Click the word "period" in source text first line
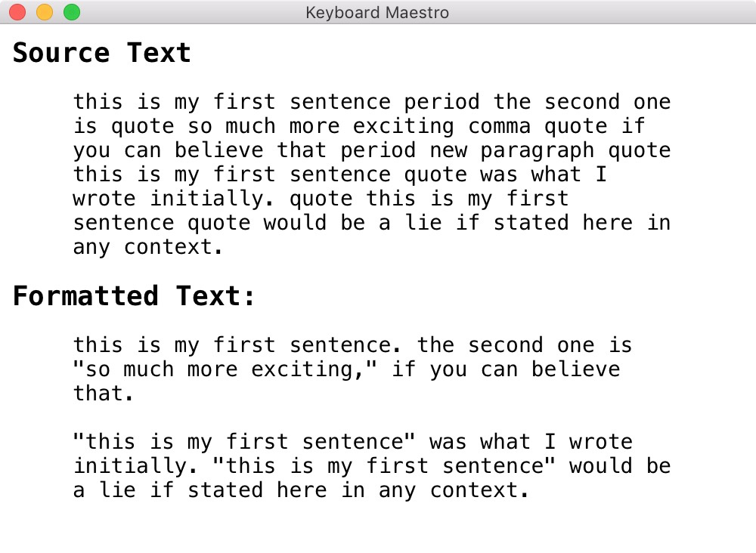This screenshot has width=756, height=553. [x=442, y=102]
